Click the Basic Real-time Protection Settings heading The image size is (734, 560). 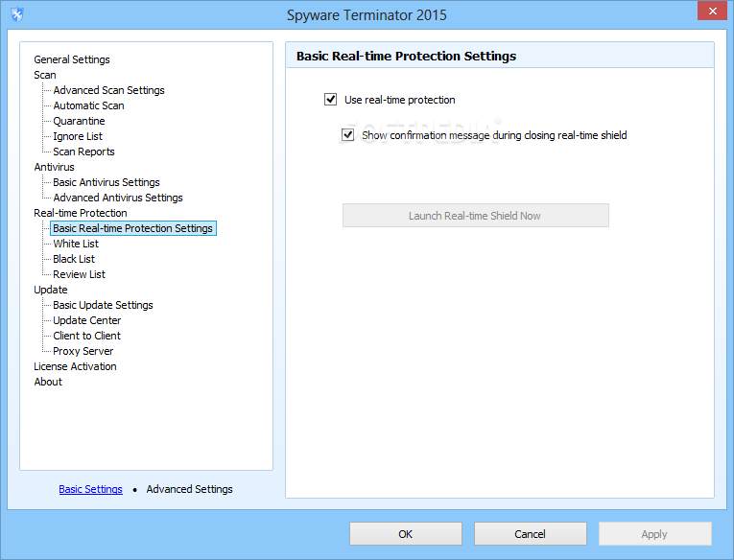coord(406,57)
